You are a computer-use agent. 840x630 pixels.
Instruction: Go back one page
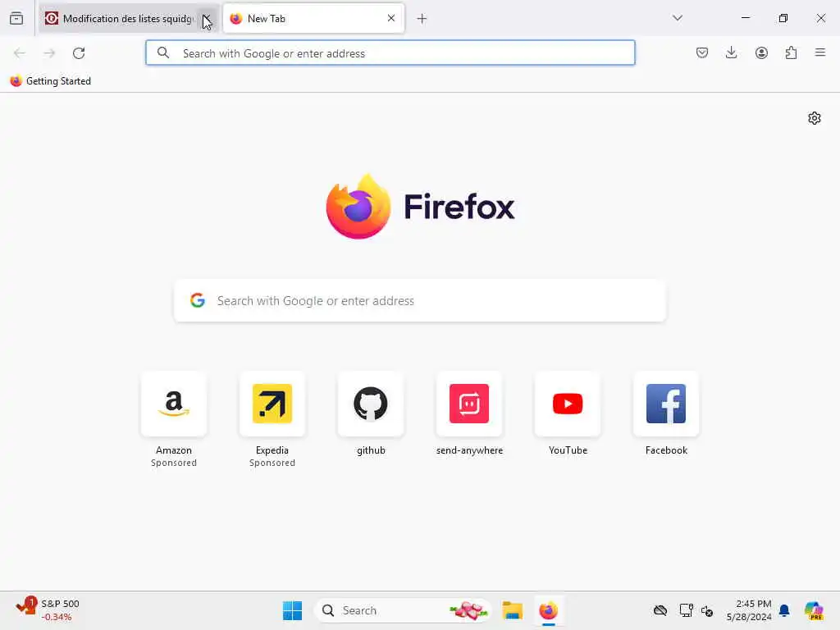point(20,53)
